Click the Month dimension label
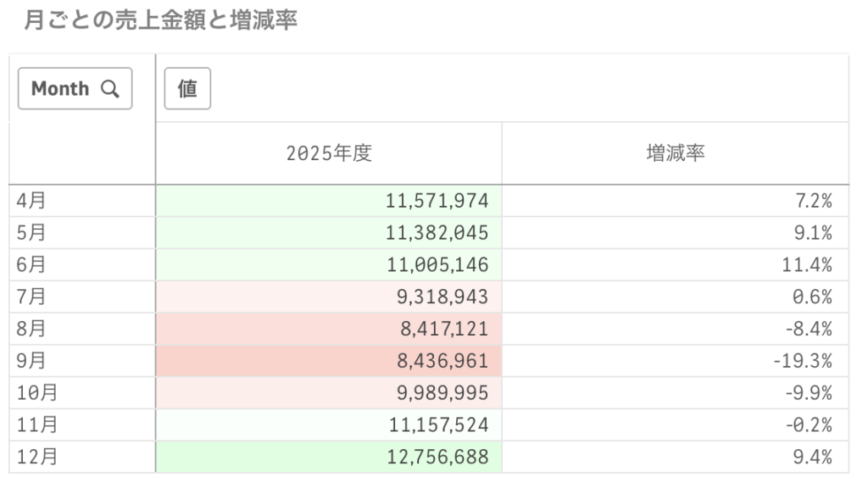868x488 pixels. [60, 89]
